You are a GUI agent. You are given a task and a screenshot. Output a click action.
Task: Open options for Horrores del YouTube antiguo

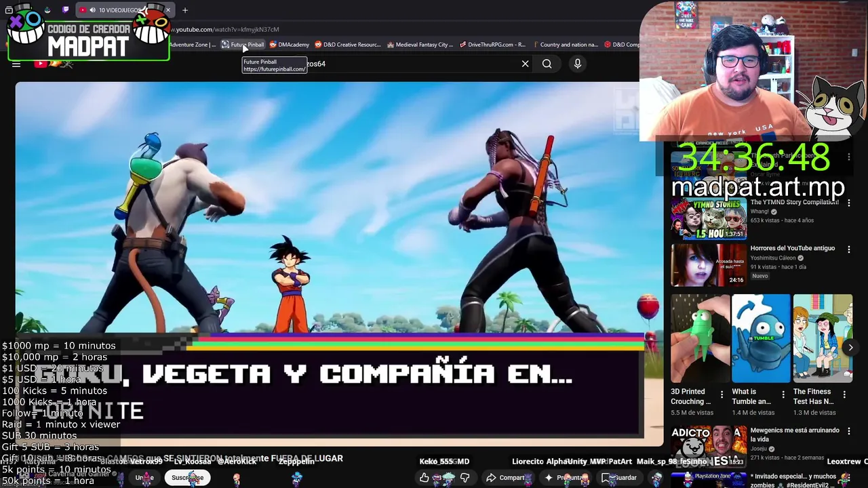tap(848, 249)
